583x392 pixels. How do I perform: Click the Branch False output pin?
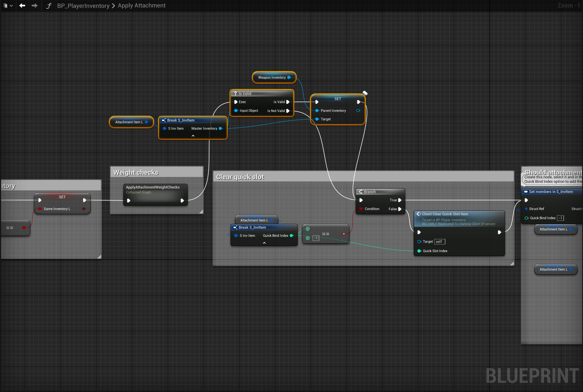pos(400,209)
